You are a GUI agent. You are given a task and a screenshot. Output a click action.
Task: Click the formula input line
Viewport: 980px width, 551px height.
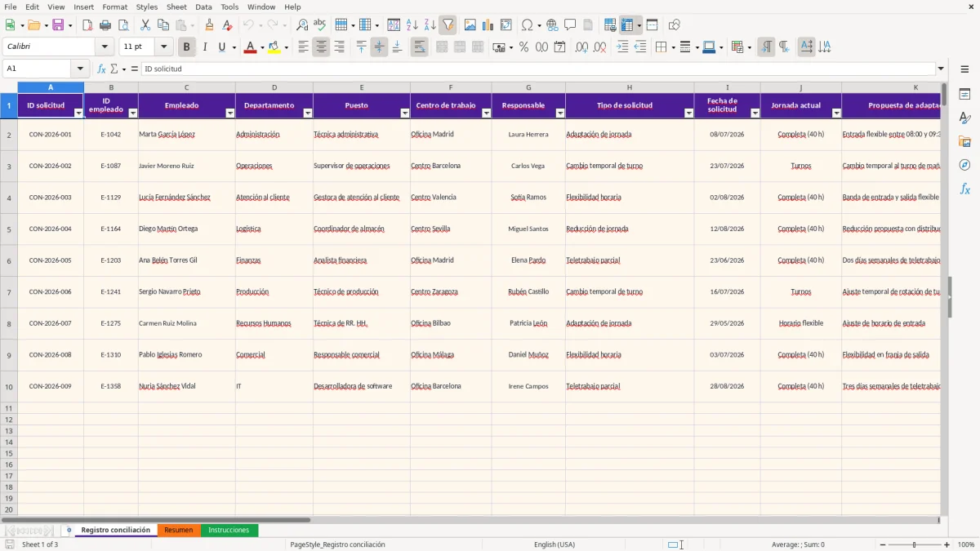pos(537,69)
